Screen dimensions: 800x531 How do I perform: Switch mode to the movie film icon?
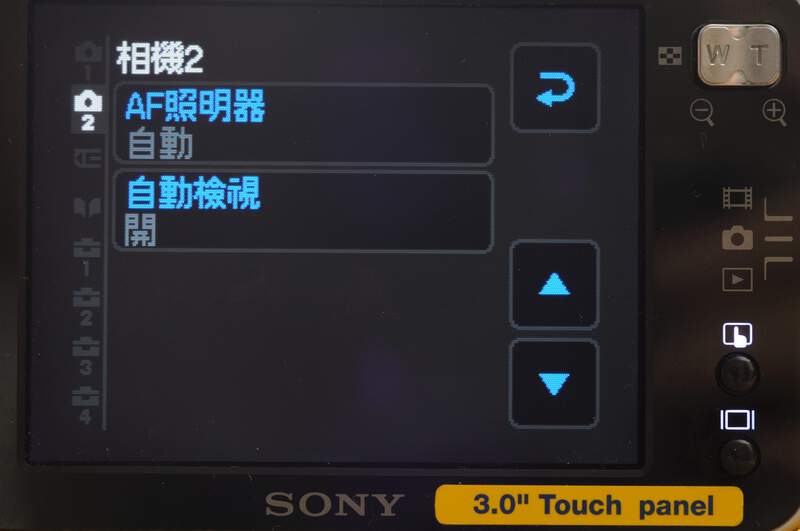[737, 198]
